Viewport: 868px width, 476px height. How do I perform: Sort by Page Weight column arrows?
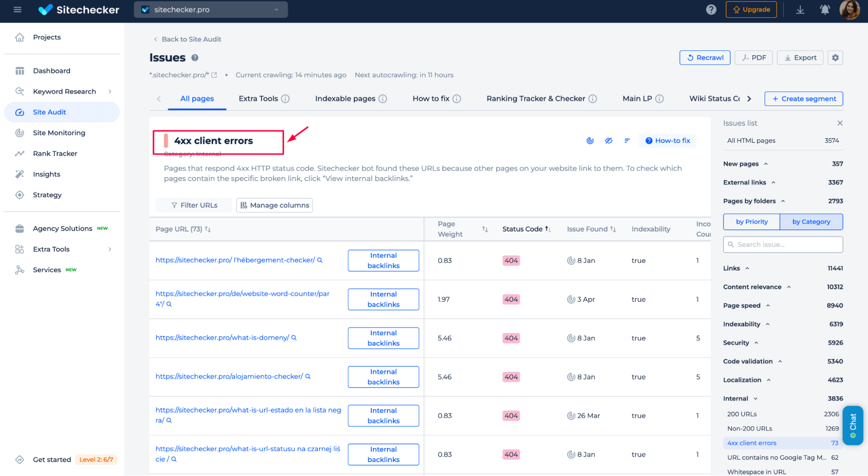pyautogui.click(x=485, y=229)
